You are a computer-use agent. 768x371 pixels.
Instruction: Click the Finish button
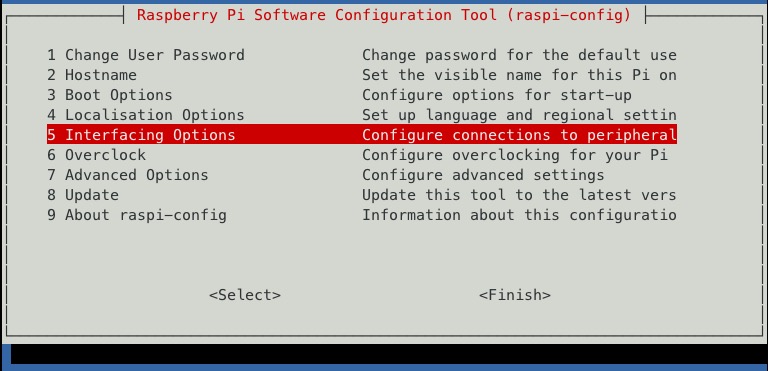(x=515, y=295)
